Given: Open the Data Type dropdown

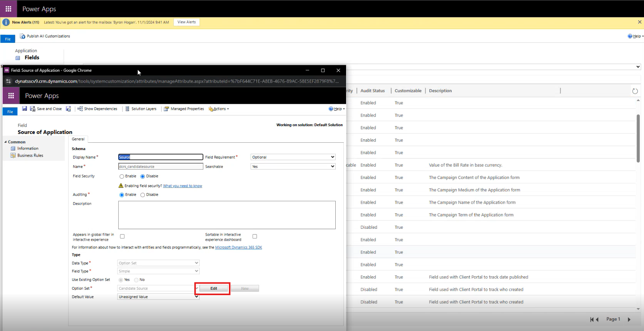Looking at the screenshot, I should (x=158, y=263).
